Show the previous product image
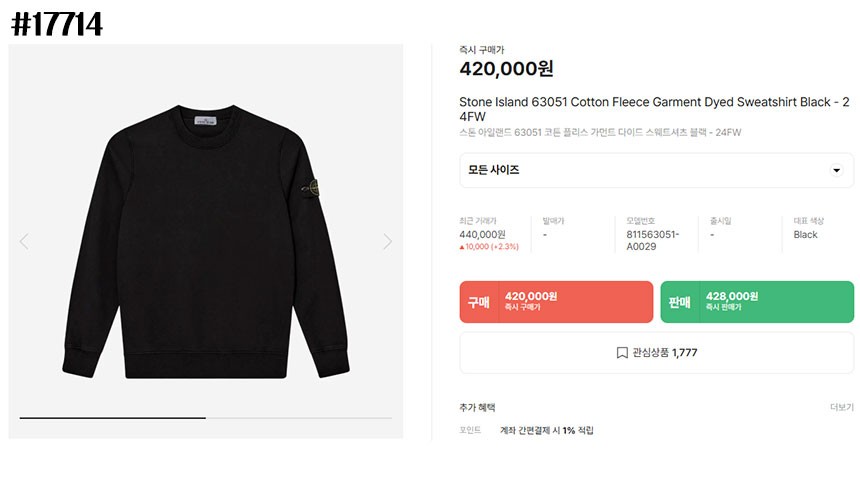This screenshot has height=484, width=860. pyautogui.click(x=24, y=241)
